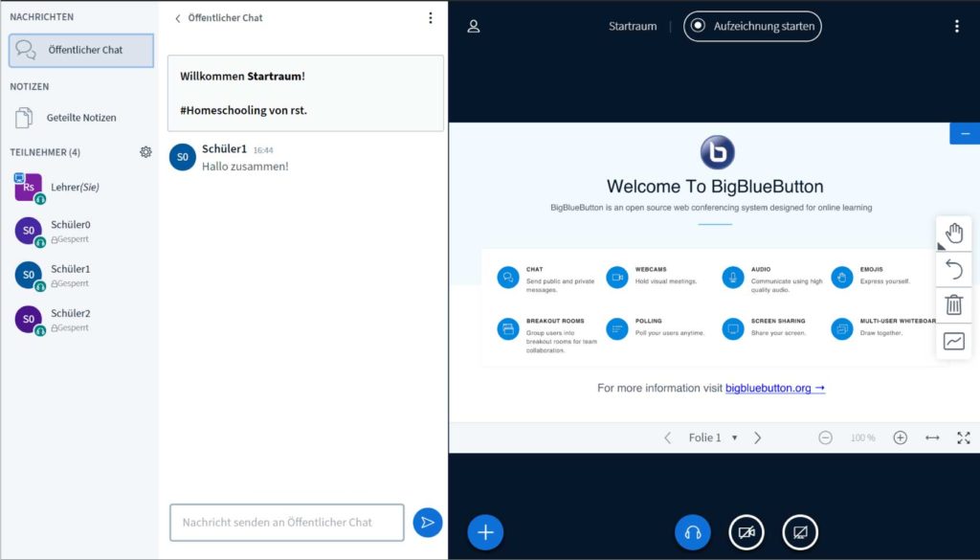Open the plus actions menu
Image resolution: width=980 pixels, height=560 pixels.
coord(485,532)
